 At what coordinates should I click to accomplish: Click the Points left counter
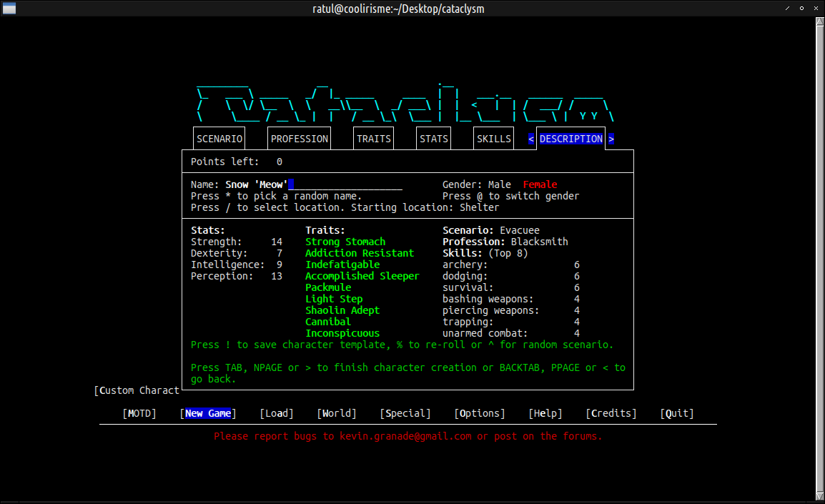[x=236, y=162]
